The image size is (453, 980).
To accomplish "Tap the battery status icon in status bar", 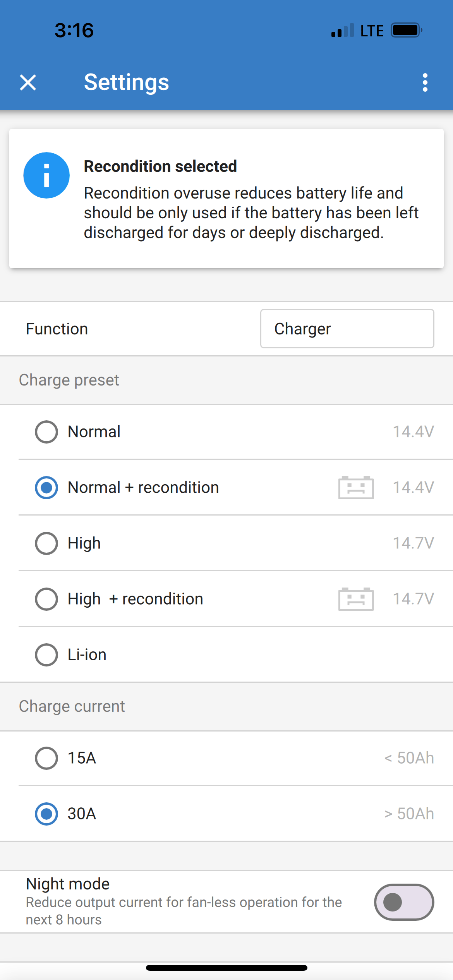I will 406,30.
